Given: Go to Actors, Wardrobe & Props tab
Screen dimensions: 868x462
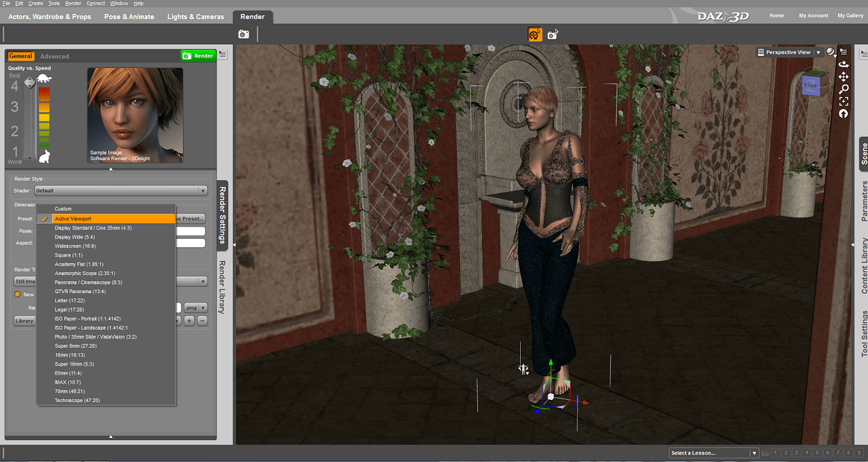Looking at the screenshot, I should click(49, 17).
